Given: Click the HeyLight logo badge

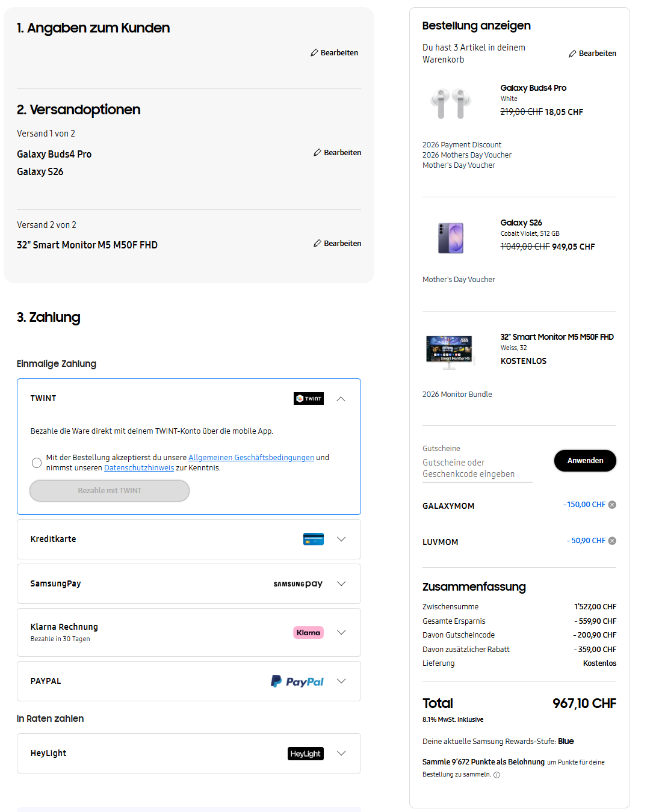Looking at the screenshot, I should click(x=306, y=754).
